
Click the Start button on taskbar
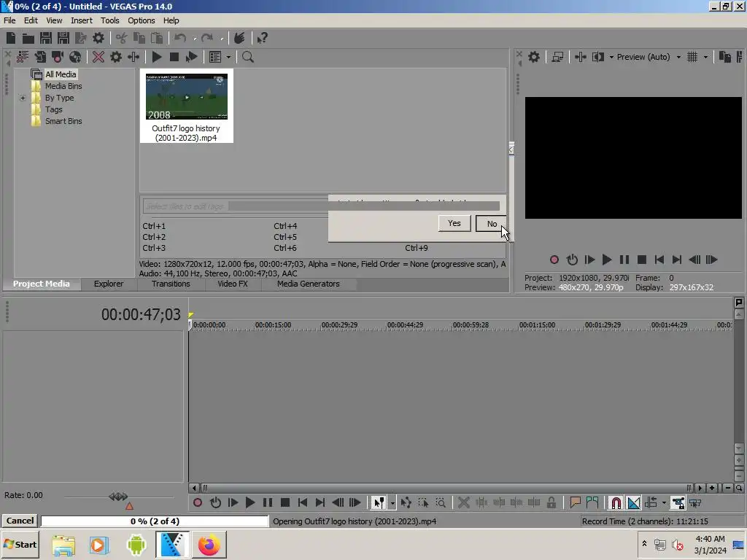(20, 544)
